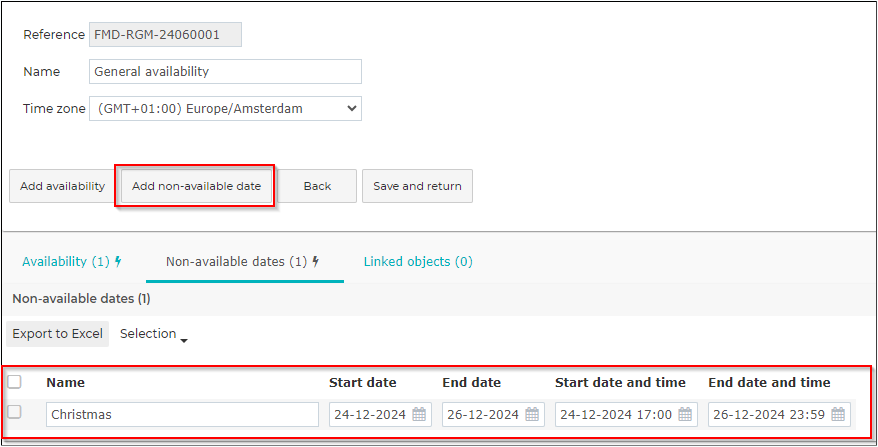878x447 pixels.
Task: Open calendar picker for Start date field
Action: pyautogui.click(x=419, y=415)
